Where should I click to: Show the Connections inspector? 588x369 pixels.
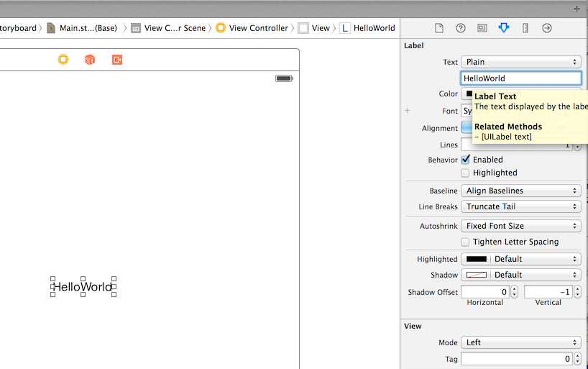547,28
